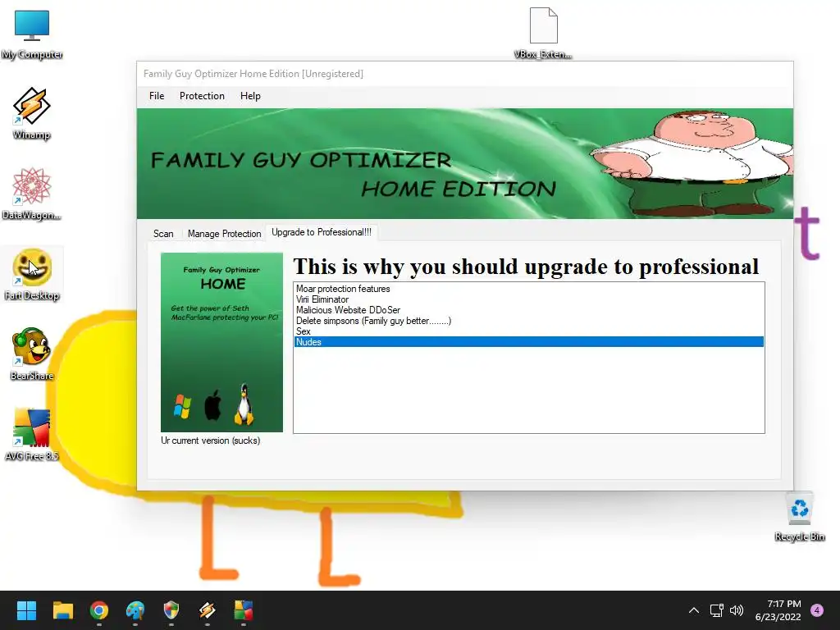840x630 pixels.
Task: Click the AVG taskbar icon
Action: coord(243,610)
